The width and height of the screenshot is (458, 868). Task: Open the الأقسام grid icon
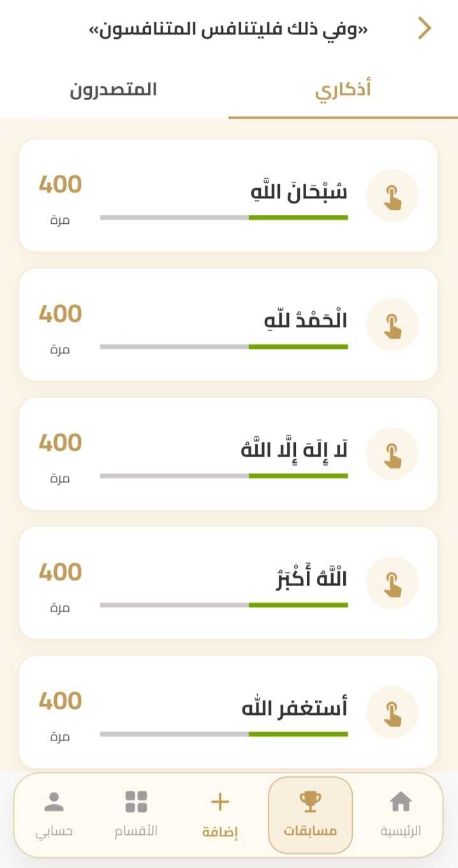coord(136,802)
